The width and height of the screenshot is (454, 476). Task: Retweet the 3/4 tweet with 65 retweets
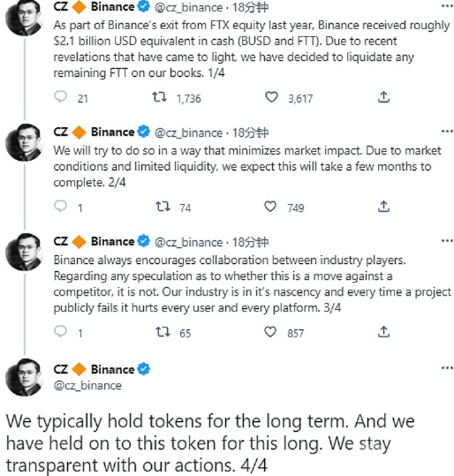(x=163, y=332)
